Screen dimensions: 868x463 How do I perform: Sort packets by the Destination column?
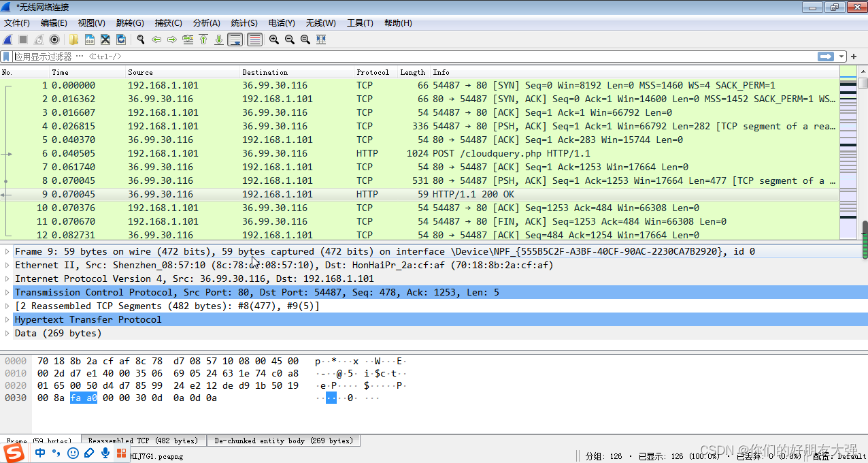tap(297, 72)
